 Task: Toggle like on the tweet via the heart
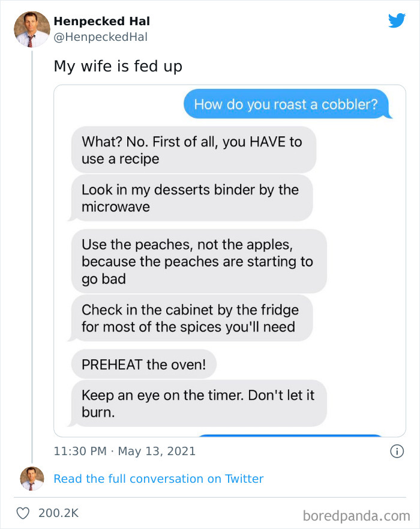point(23,513)
